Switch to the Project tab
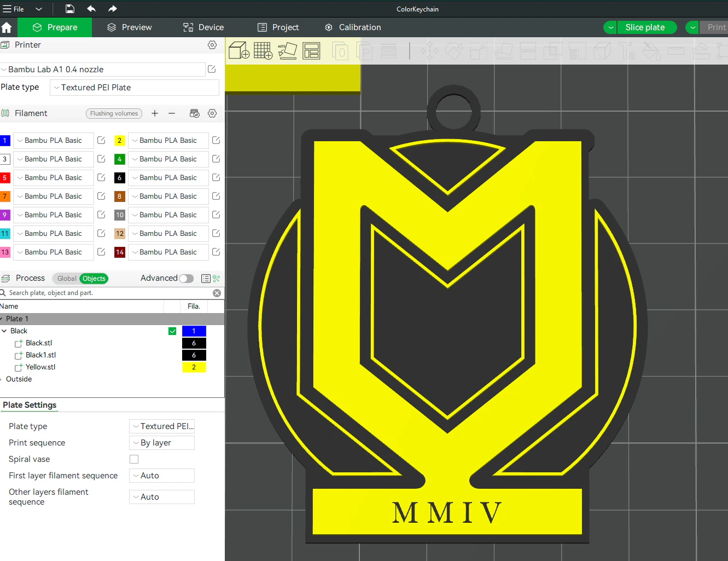 (278, 27)
